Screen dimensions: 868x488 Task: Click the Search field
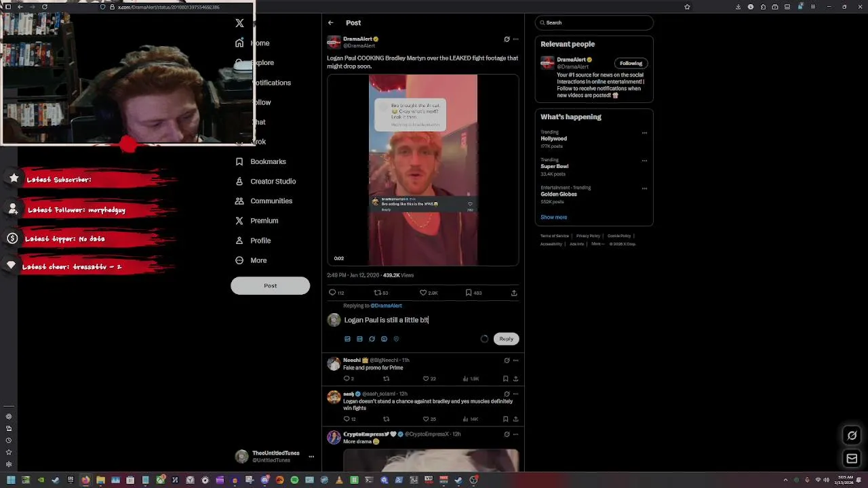click(x=594, y=23)
